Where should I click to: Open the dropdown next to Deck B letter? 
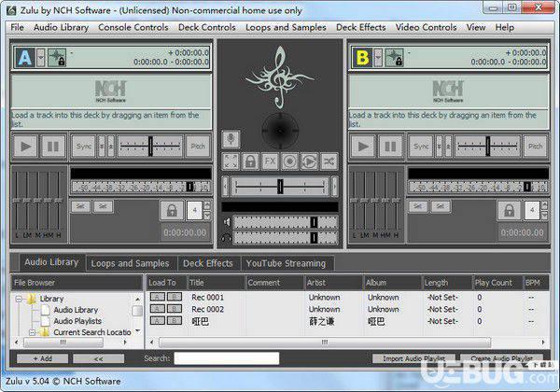point(378,58)
